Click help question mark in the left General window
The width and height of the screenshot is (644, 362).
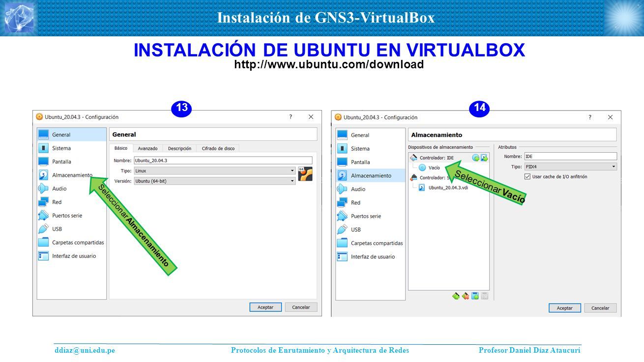291,117
